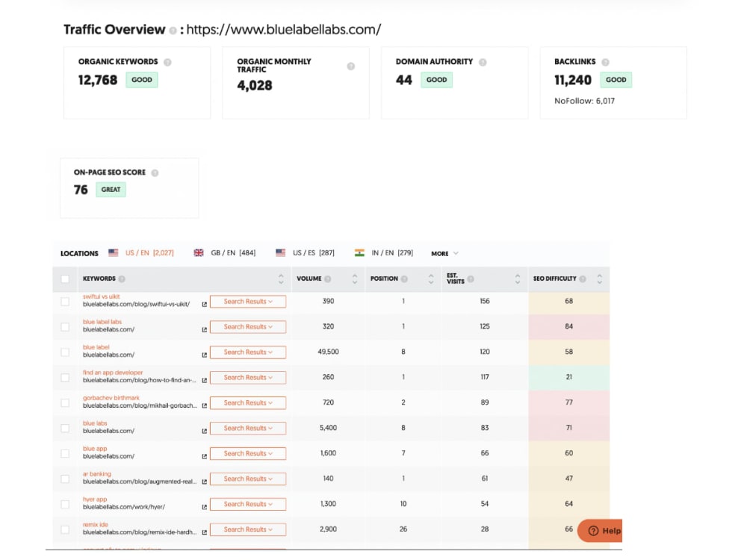Check the swiftui vs uikit row checkbox

tap(65, 302)
